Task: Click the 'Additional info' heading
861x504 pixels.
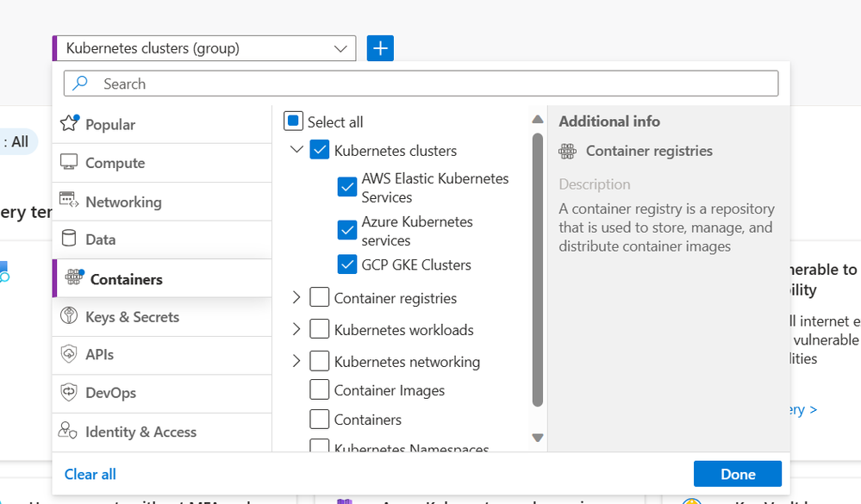Action: pyautogui.click(x=609, y=121)
